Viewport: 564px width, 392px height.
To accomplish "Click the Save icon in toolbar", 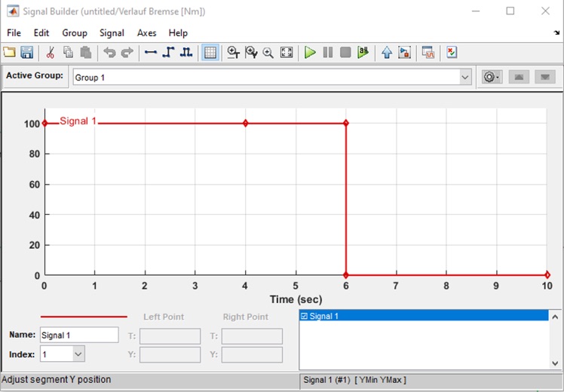I will pyautogui.click(x=27, y=53).
